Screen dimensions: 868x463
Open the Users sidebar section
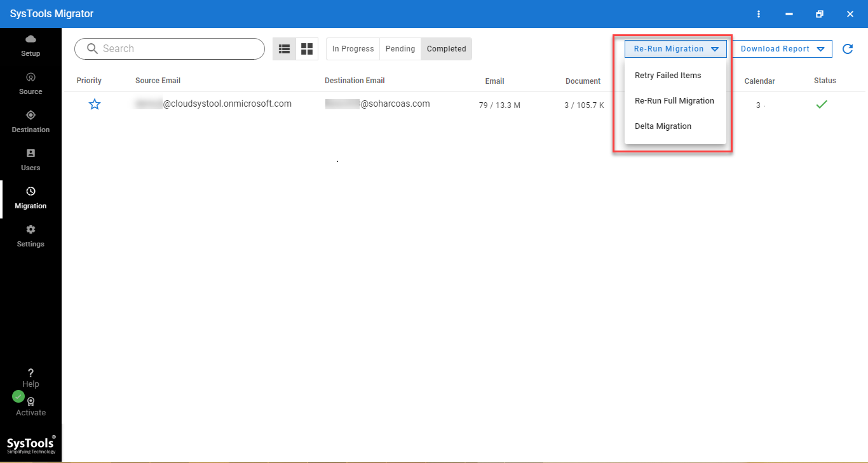(x=31, y=160)
